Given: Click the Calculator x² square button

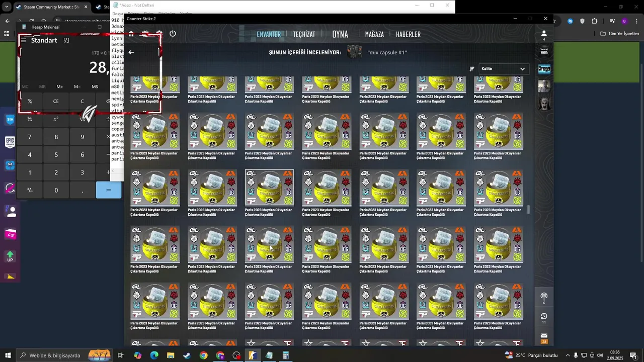Looking at the screenshot, I should click(x=56, y=119).
